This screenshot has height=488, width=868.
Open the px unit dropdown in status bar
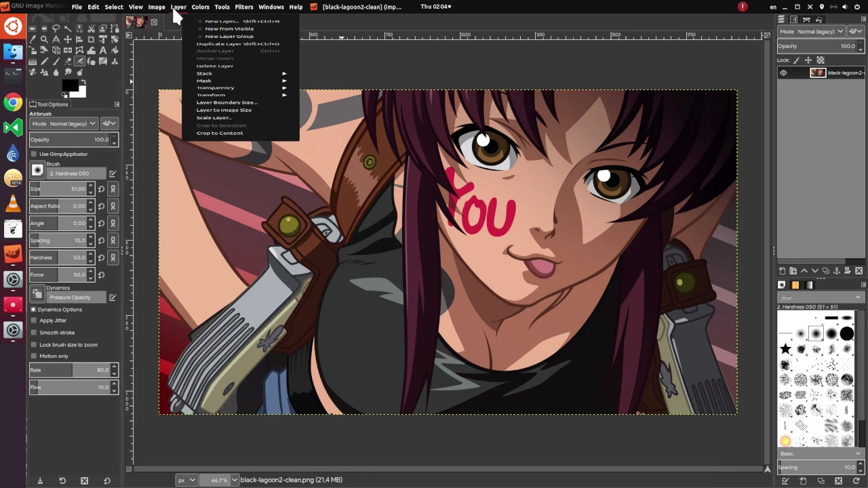click(x=186, y=480)
